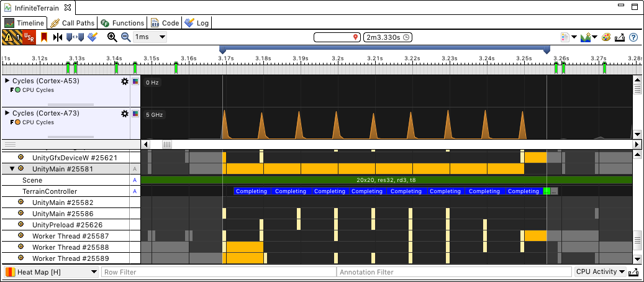Collapse the UnityMain #25581 thread

pyautogui.click(x=12, y=168)
